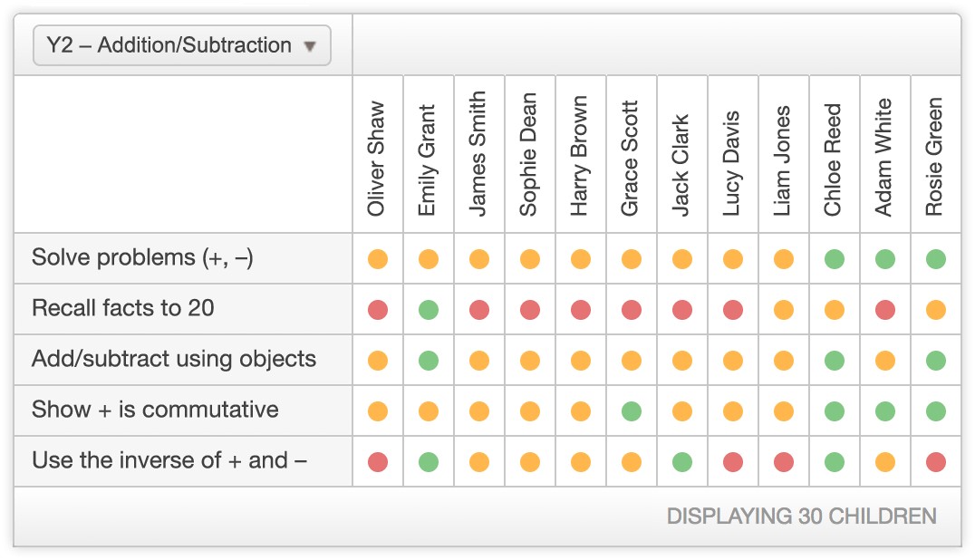This screenshot has height=560, width=975.
Task: Click Emily Grant's green dot for Recall facts to 20
Action: pos(429,310)
